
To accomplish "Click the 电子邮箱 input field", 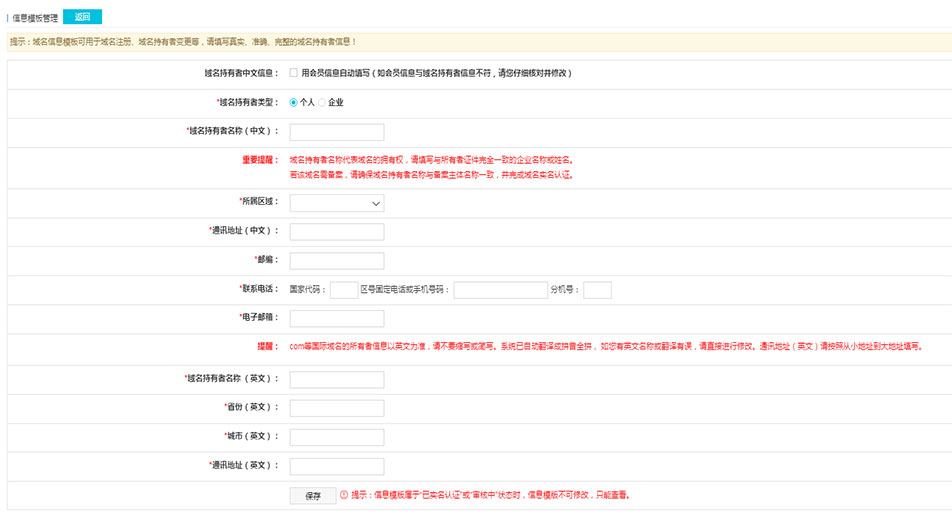I will pyautogui.click(x=336, y=318).
